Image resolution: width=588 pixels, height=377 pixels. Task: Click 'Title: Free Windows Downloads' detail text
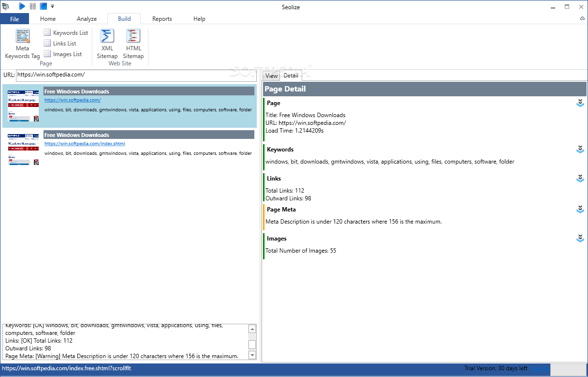[306, 115]
